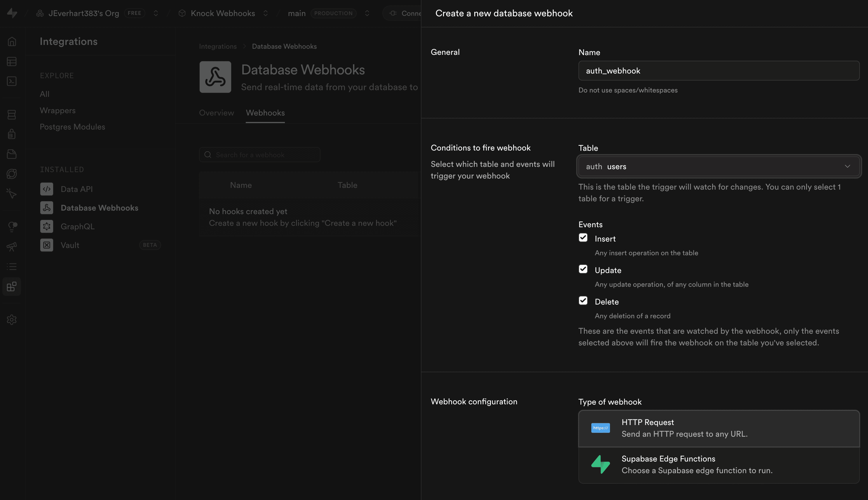The height and width of the screenshot is (500, 868).
Task: Open the SQL Editor from the sidebar
Action: [12, 81]
